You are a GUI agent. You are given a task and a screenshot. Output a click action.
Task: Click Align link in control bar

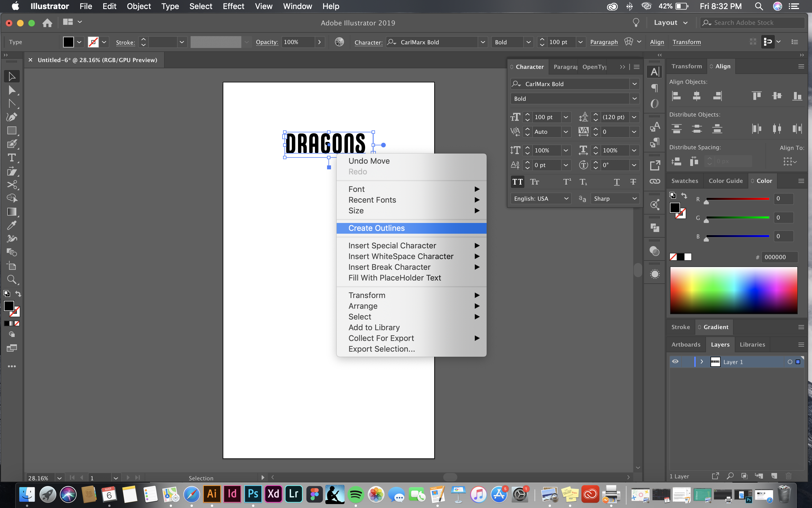point(657,42)
